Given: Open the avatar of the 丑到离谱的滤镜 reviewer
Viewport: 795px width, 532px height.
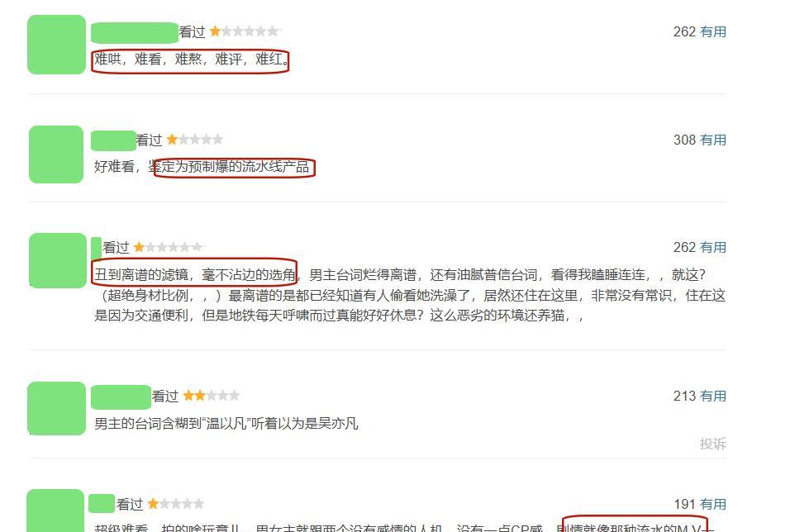Looking at the screenshot, I should coord(58,260).
